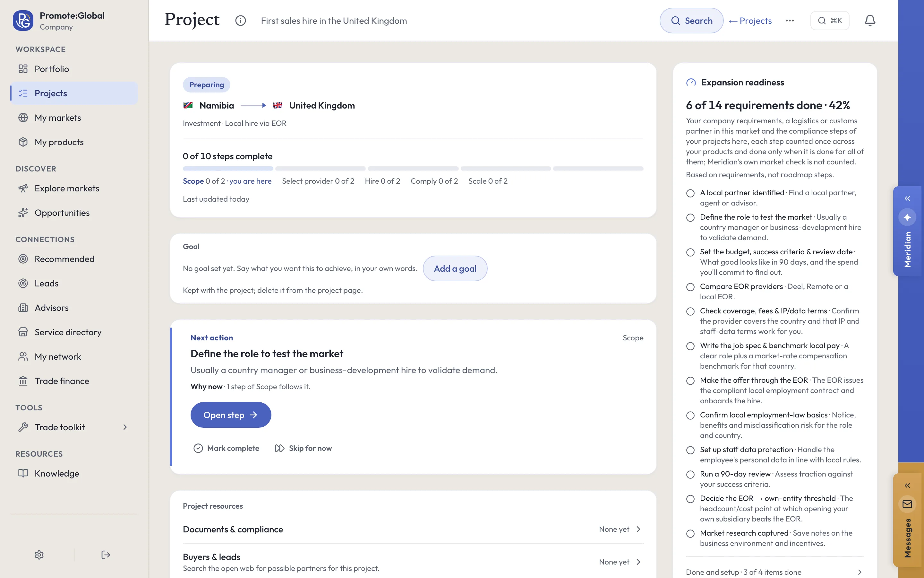Image resolution: width=924 pixels, height=578 pixels.
Task: Click the Scope progress bar segment
Action: (x=228, y=169)
